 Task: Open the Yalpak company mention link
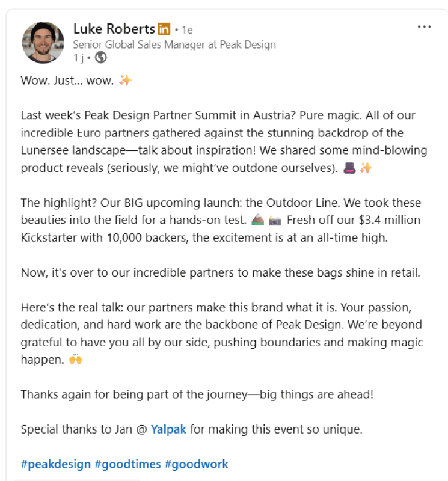168,429
